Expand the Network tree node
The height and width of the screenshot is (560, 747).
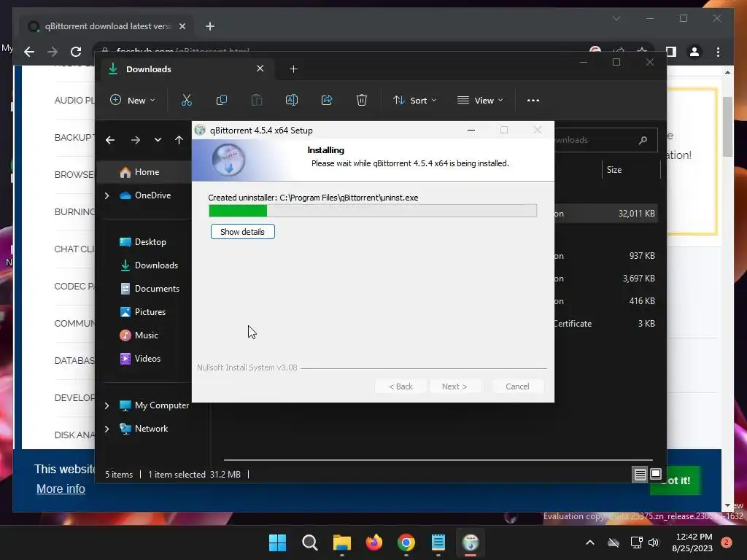pos(107,429)
